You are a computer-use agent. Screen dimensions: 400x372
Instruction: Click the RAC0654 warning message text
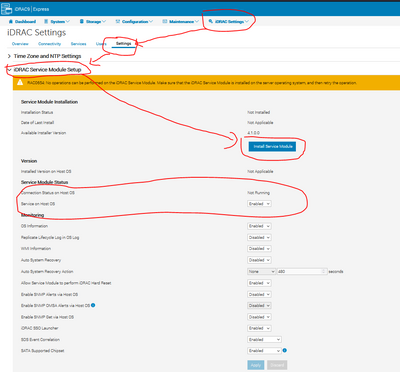coord(192,83)
